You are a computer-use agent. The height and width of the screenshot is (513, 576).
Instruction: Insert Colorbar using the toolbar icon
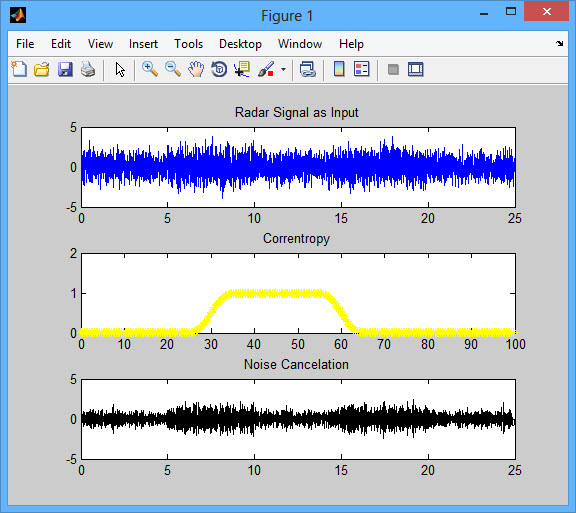339,69
